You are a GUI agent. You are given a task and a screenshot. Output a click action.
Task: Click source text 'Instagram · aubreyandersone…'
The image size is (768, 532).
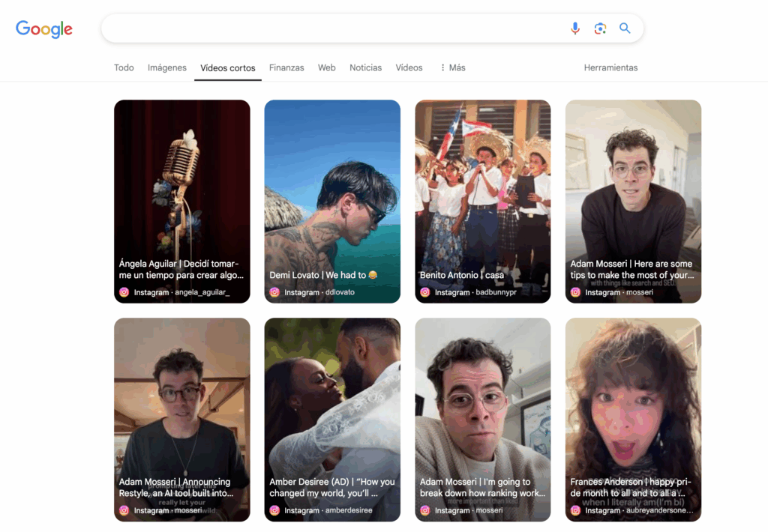click(639, 510)
